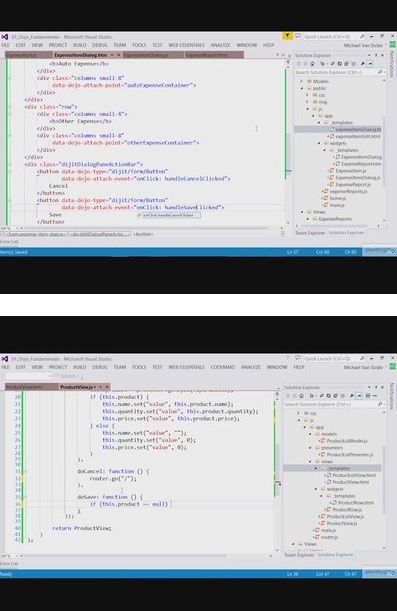Toggle code outlining at the doCancel function line
This screenshot has width=397, height=611.
(x=26, y=471)
